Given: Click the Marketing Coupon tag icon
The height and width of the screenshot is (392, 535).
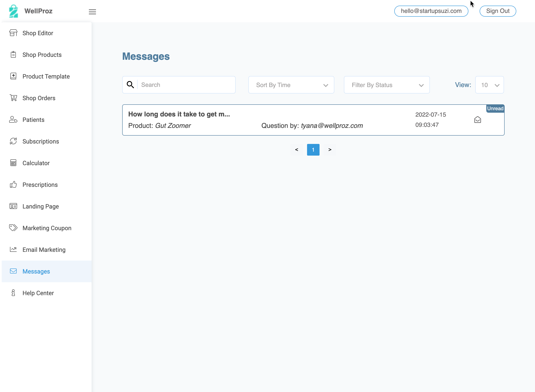Looking at the screenshot, I should [x=13, y=228].
